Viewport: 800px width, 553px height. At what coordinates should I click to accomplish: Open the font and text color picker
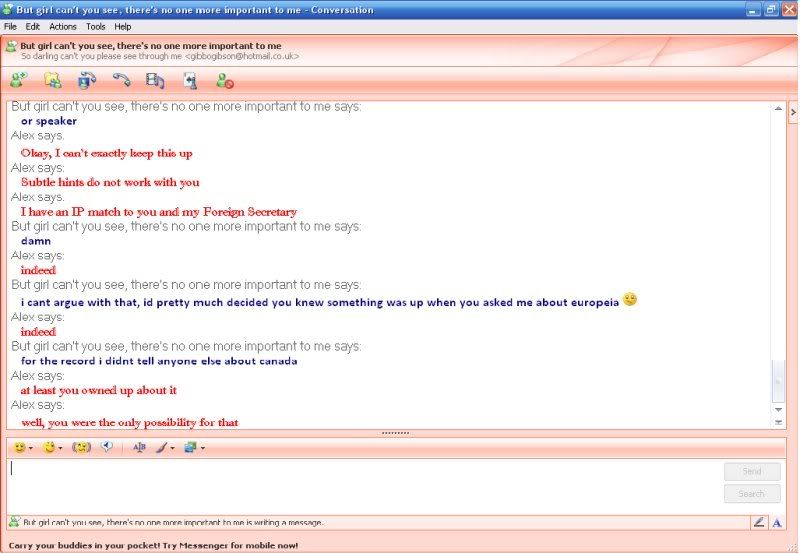click(139, 447)
